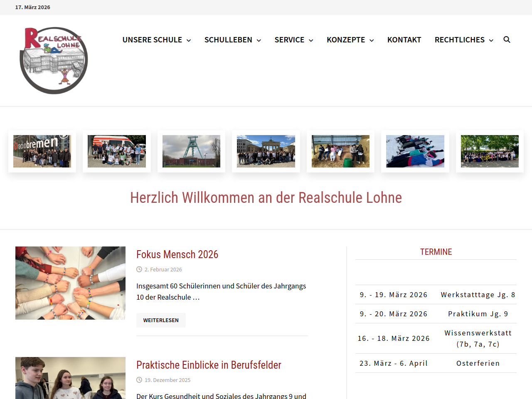
Task: Select the Brandenburg Gate class photo
Action: point(266,151)
